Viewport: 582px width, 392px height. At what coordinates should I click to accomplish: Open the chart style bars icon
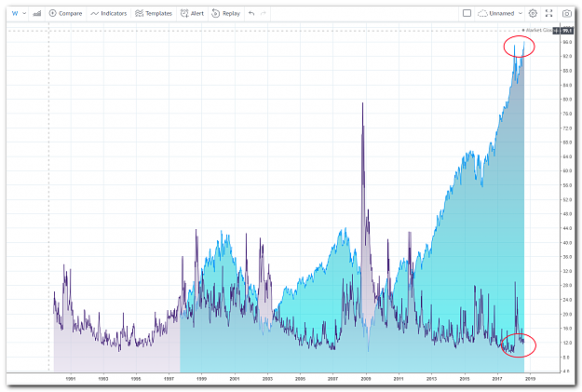(x=37, y=13)
